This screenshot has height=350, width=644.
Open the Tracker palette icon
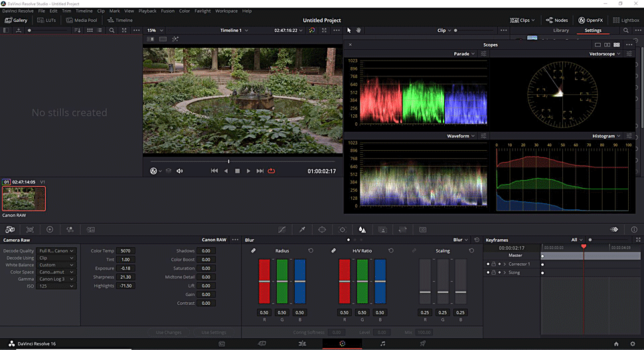click(x=342, y=230)
